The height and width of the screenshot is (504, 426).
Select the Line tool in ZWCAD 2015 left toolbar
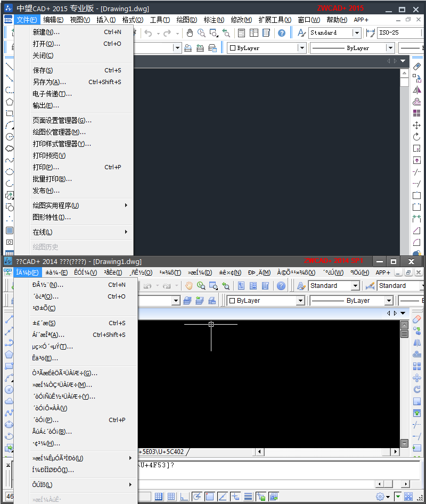[x=10, y=67]
